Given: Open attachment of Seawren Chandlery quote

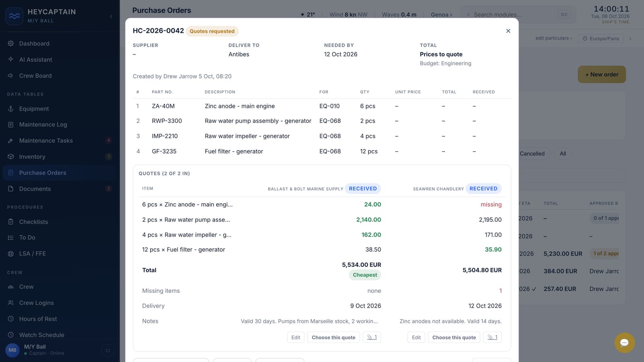Looking at the screenshot, I should [493, 337].
